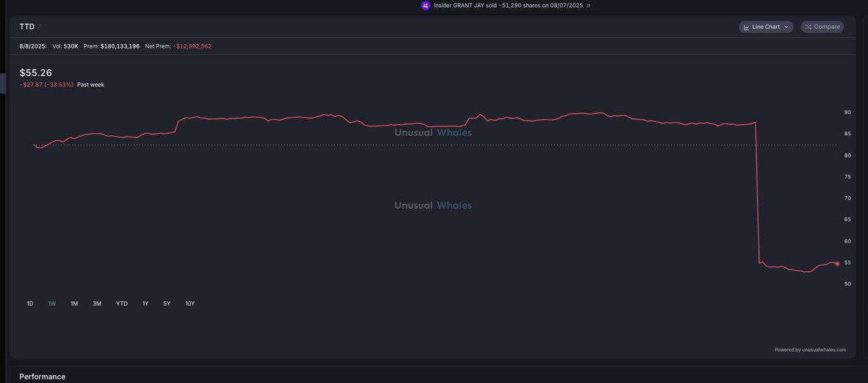Show year-to-date with YTD
Screen dimensions: 868x383
click(122, 304)
